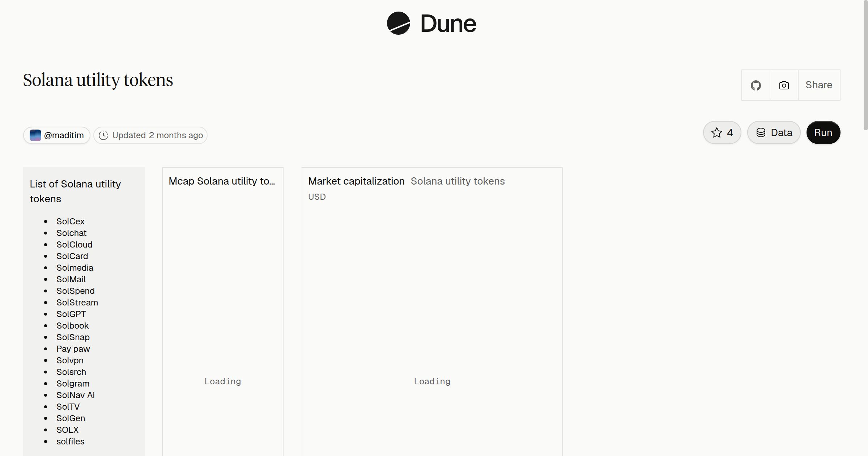Select Solchat in the token list
The width and height of the screenshot is (868, 456).
coord(72,233)
